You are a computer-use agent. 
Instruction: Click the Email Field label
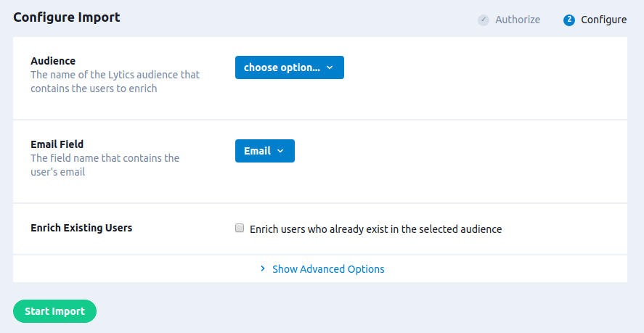(57, 144)
